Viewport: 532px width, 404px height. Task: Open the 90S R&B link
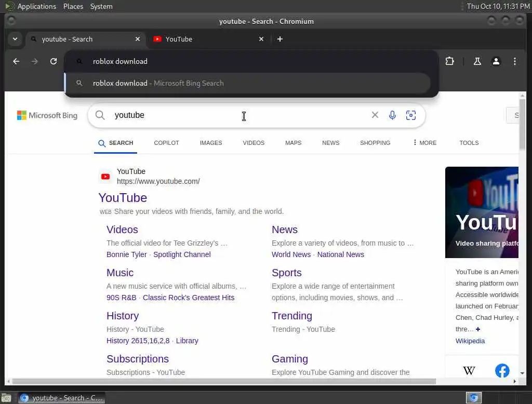pyautogui.click(x=121, y=298)
